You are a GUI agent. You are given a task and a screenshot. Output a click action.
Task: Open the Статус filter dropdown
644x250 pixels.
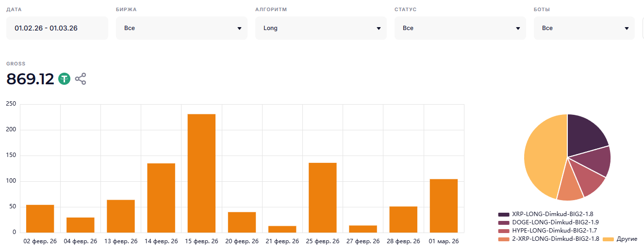[x=460, y=28]
